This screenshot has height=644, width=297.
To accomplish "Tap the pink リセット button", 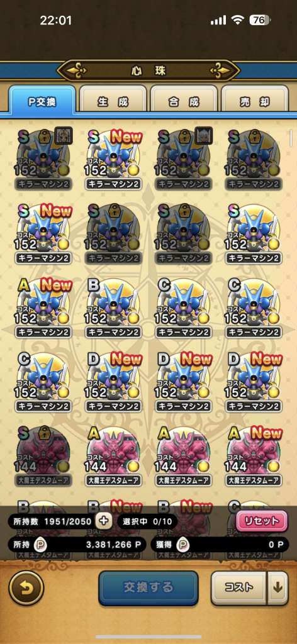I will (x=262, y=521).
